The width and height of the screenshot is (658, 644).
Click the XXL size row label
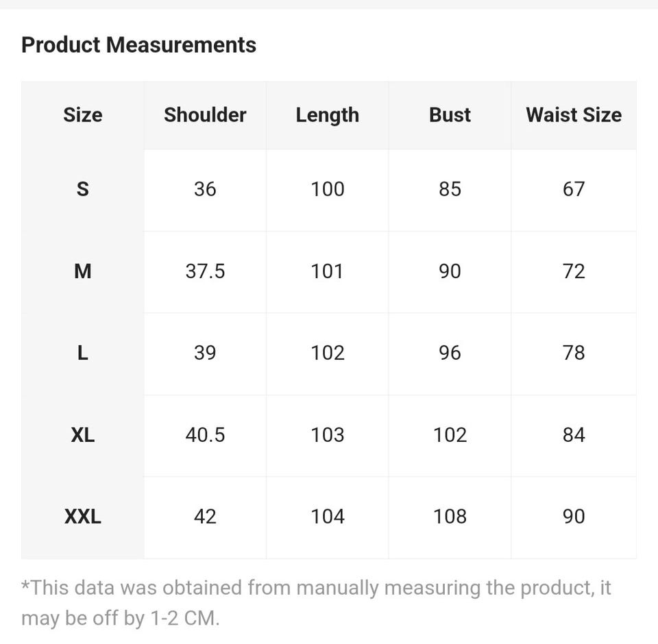click(x=82, y=517)
